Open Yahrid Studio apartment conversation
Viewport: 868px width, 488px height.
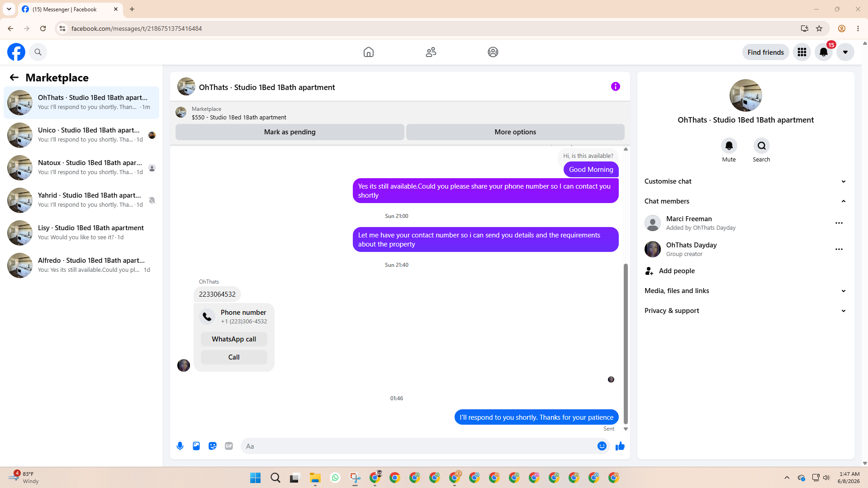pyautogui.click(x=81, y=200)
